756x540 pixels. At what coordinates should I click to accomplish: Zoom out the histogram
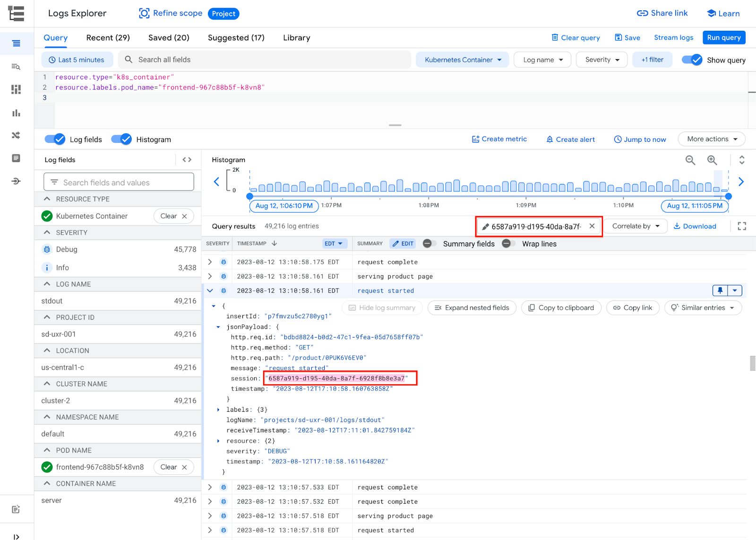click(x=690, y=160)
